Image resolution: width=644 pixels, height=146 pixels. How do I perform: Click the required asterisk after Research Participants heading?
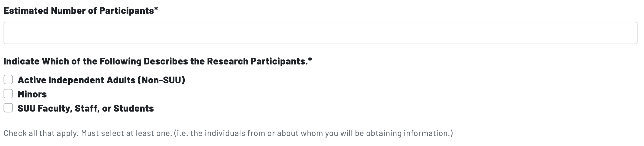(x=310, y=60)
